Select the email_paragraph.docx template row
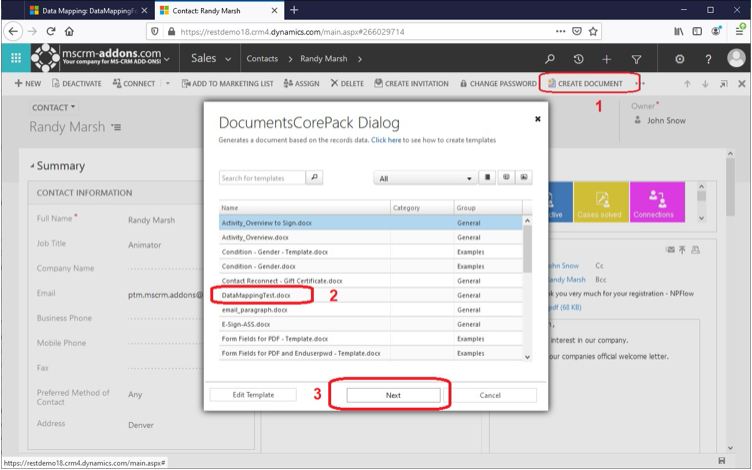This screenshot has height=470, width=752. (371, 310)
